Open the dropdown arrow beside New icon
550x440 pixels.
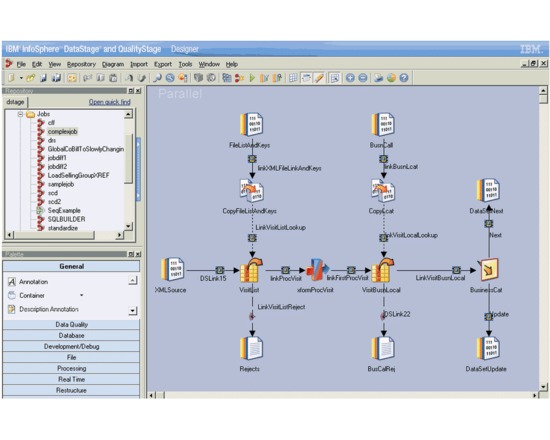click(21, 78)
